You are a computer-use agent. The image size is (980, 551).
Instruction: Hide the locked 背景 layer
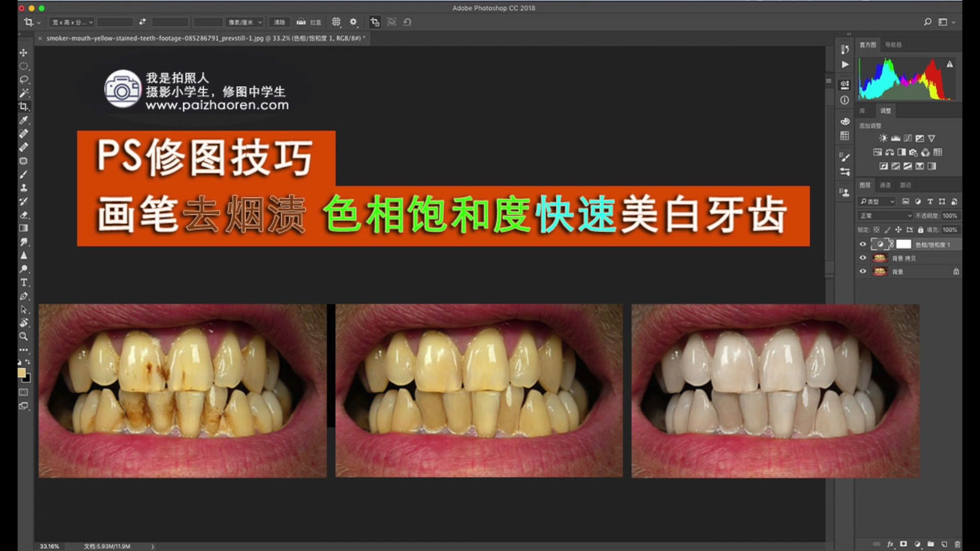pos(863,271)
